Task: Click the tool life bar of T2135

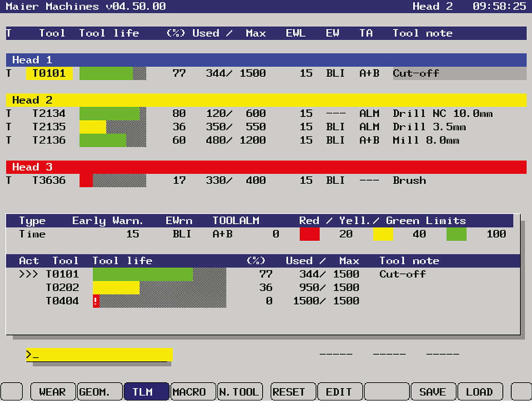Action: click(x=113, y=127)
